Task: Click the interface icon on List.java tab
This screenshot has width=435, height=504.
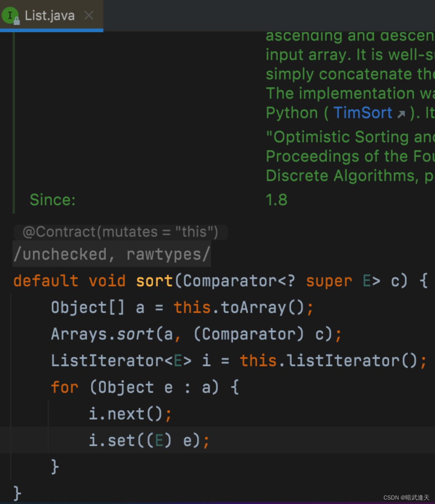Action: click(10, 15)
